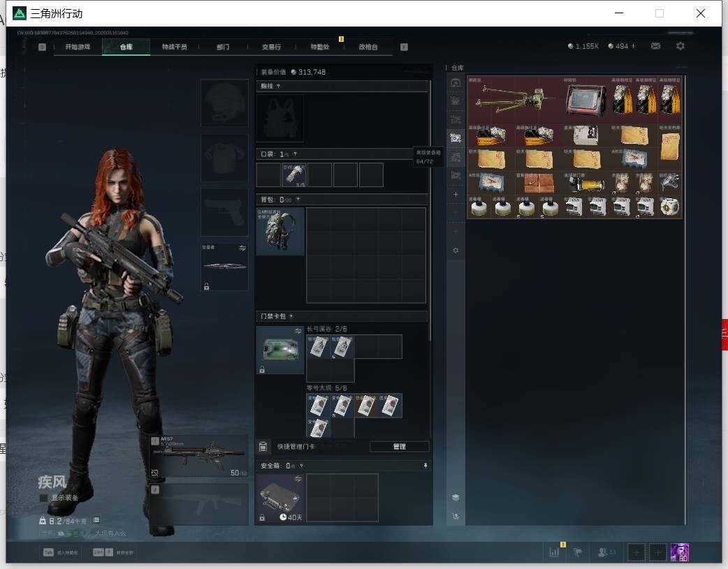Click the orange-highlighted keycard under 零号大坝
The width and height of the screenshot is (728, 569).
(x=366, y=406)
